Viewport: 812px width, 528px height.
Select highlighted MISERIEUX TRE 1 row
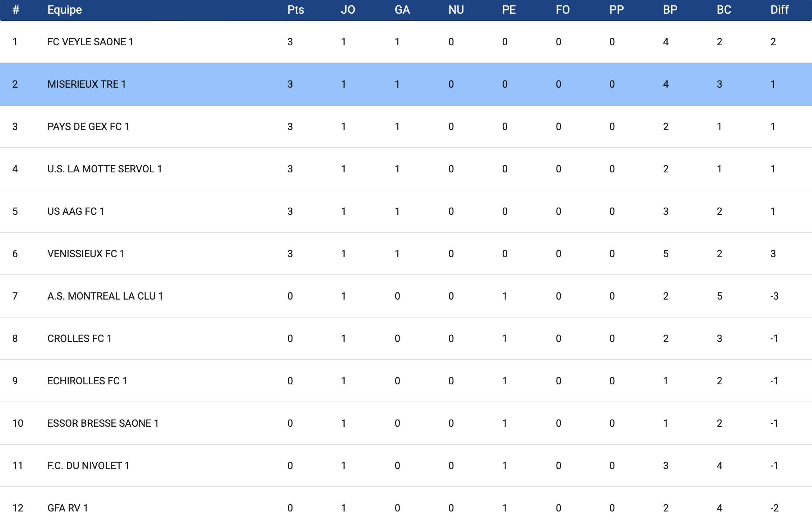coord(406,84)
